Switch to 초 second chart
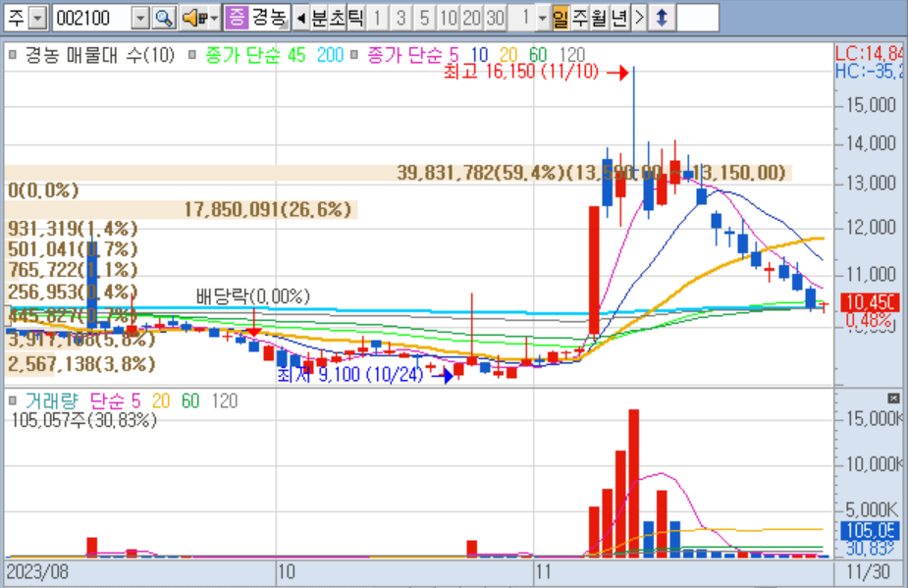The width and height of the screenshot is (908, 588). pos(338,18)
